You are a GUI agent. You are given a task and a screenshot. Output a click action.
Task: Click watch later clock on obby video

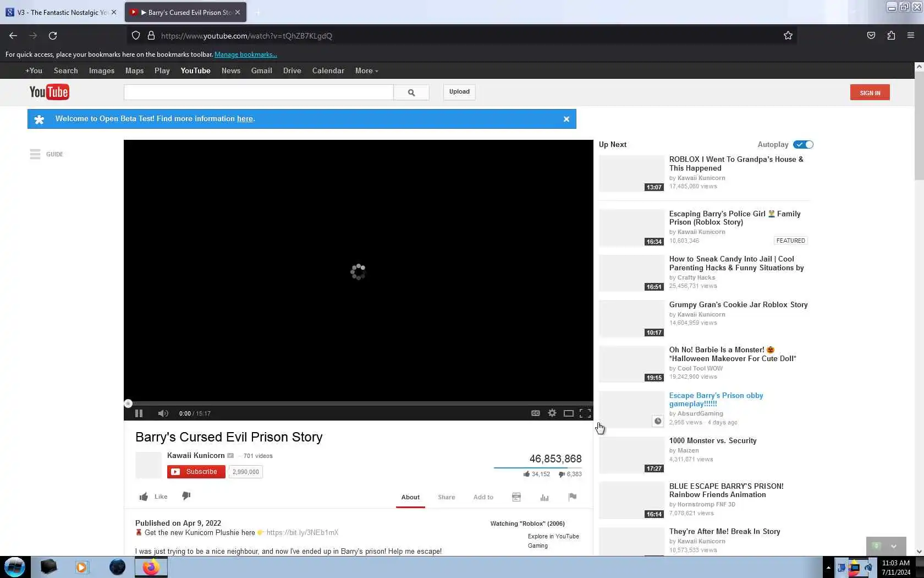point(658,421)
